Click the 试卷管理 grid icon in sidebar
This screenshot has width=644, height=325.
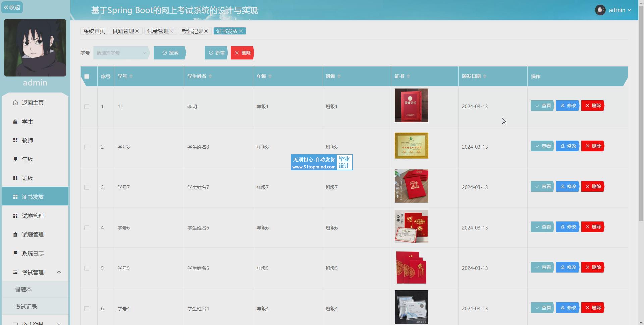click(x=15, y=216)
